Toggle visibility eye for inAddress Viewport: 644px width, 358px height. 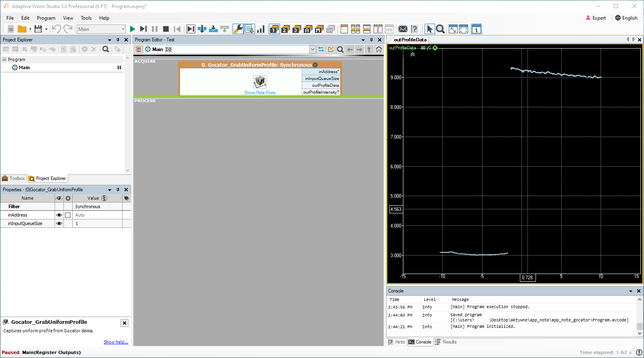tap(59, 215)
